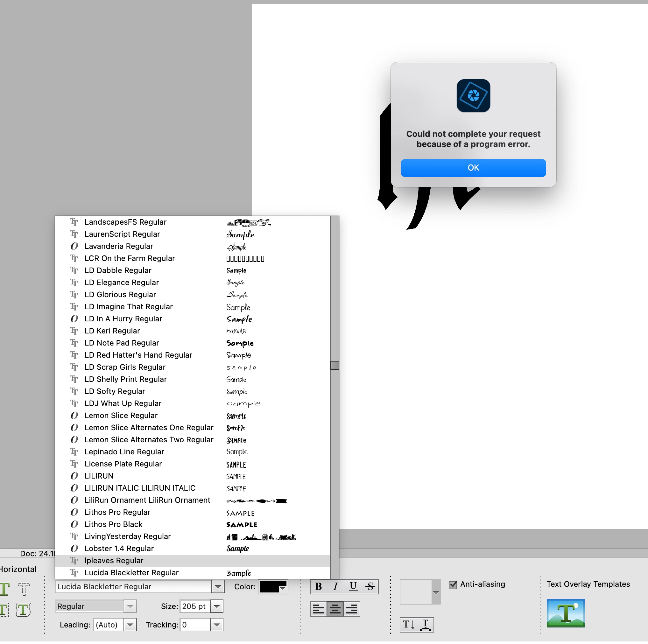
Task: Center align the text
Action: click(335, 609)
